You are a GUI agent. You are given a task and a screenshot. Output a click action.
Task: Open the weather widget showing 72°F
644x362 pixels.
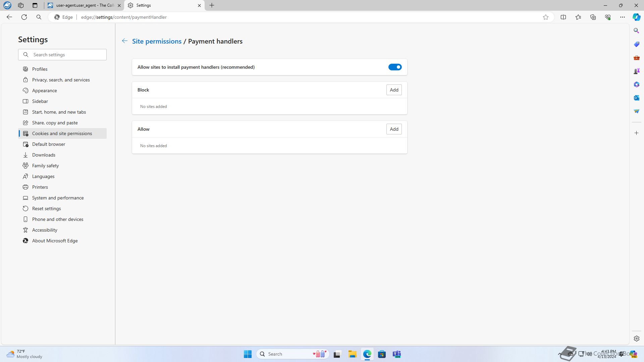[x=24, y=354]
